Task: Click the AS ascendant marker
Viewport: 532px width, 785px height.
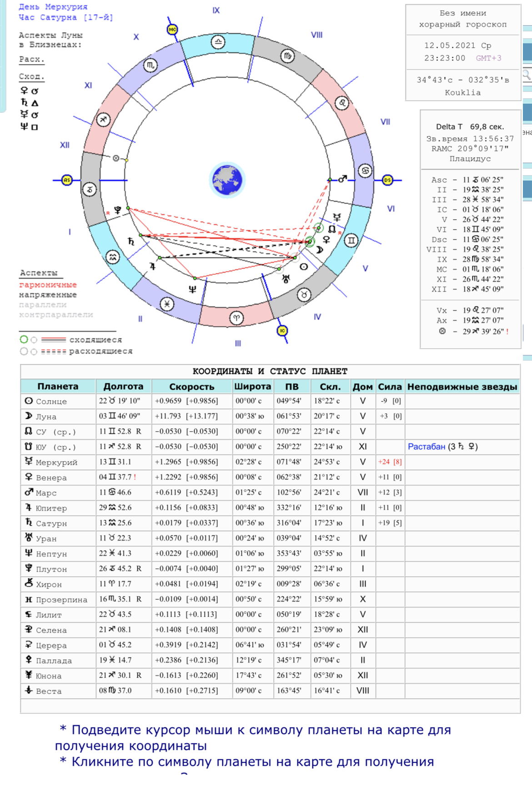Action: [x=67, y=180]
